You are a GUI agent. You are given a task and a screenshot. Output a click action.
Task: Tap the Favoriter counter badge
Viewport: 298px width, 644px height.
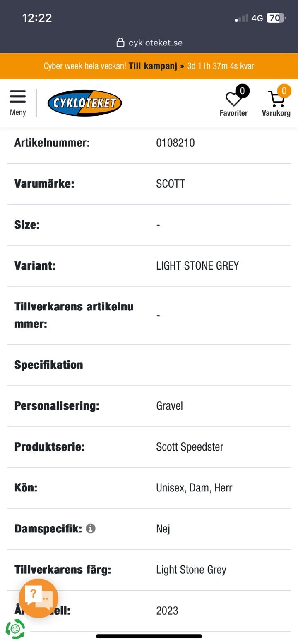click(242, 91)
